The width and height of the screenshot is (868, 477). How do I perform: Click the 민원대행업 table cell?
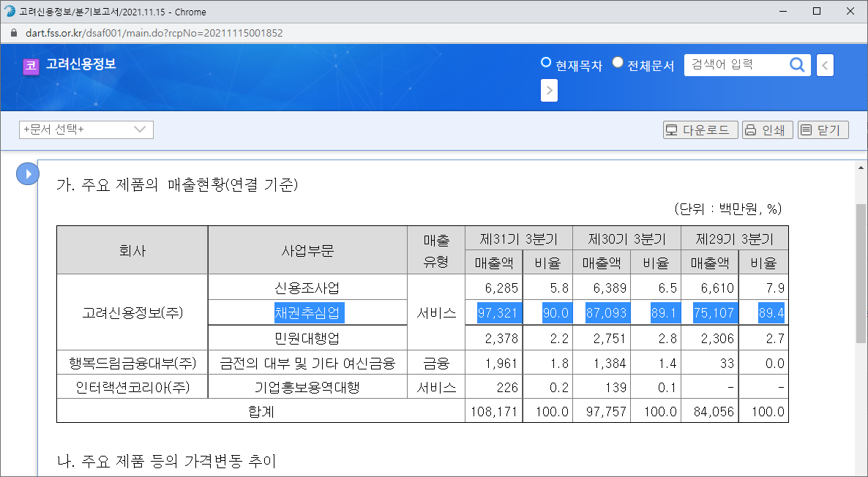tap(307, 338)
